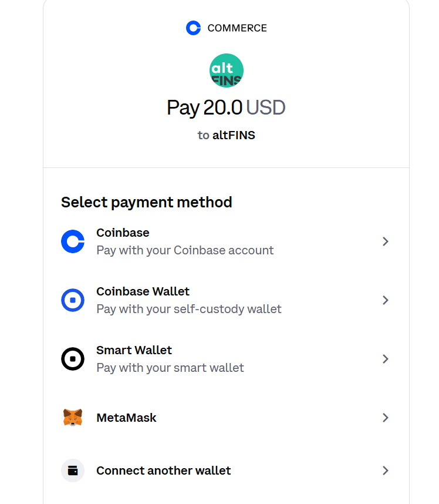439x504 pixels.
Task: Click the 'Pay with your self-custody wallet' text
Action: click(x=189, y=309)
